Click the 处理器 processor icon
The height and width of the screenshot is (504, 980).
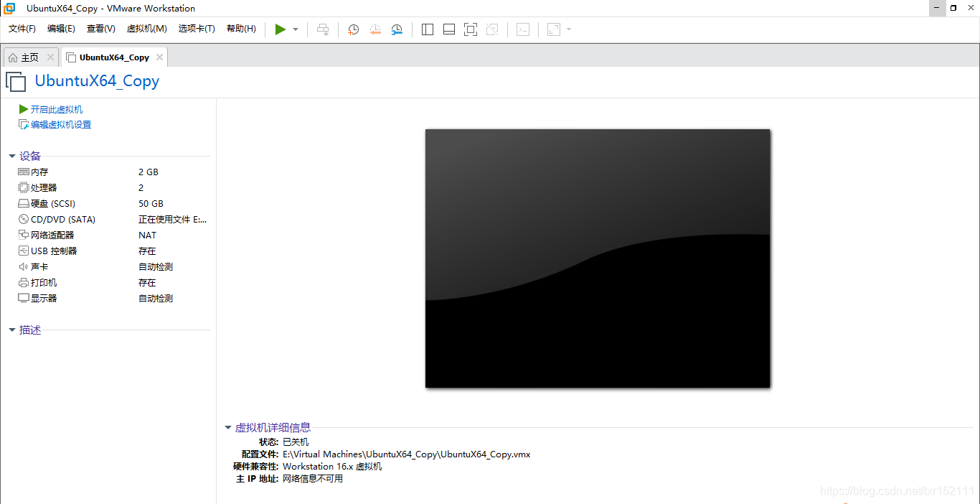24,188
